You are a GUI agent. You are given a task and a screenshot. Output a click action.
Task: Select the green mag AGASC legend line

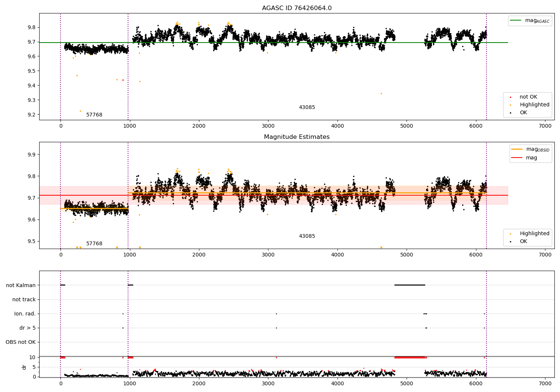pos(516,21)
